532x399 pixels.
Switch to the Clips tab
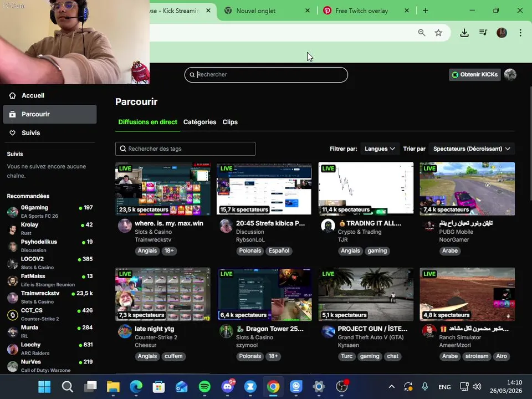(x=230, y=122)
